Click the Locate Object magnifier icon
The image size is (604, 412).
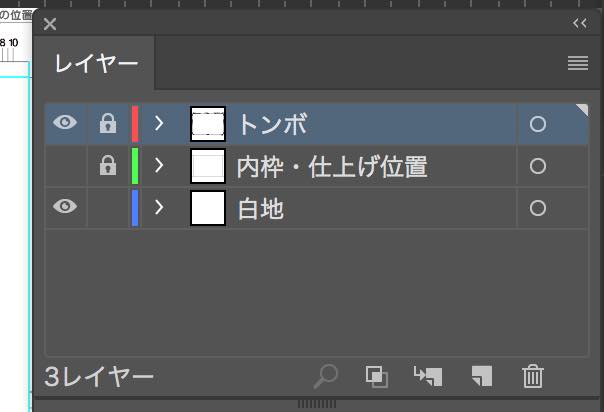[326, 376]
